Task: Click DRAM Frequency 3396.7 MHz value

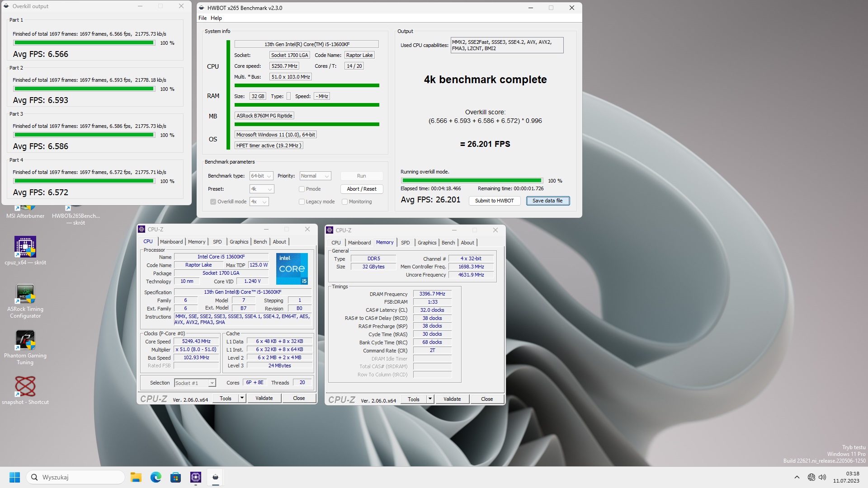Action: [x=432, y=294]
